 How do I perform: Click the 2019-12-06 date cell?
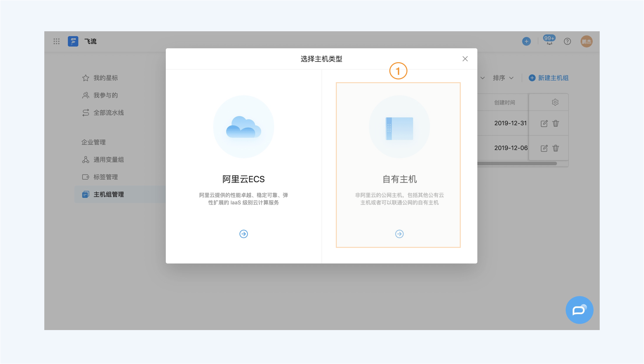pyautogui.click(x=511, y=148)
